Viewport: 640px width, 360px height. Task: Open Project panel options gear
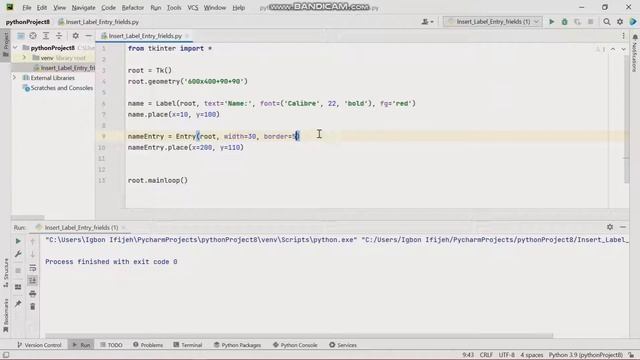[x=76, y=36]
